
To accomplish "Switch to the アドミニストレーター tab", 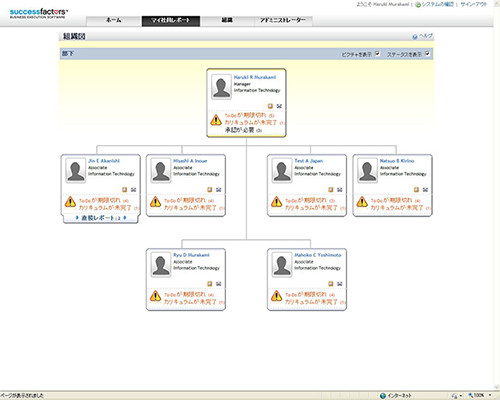I will 283,20.
